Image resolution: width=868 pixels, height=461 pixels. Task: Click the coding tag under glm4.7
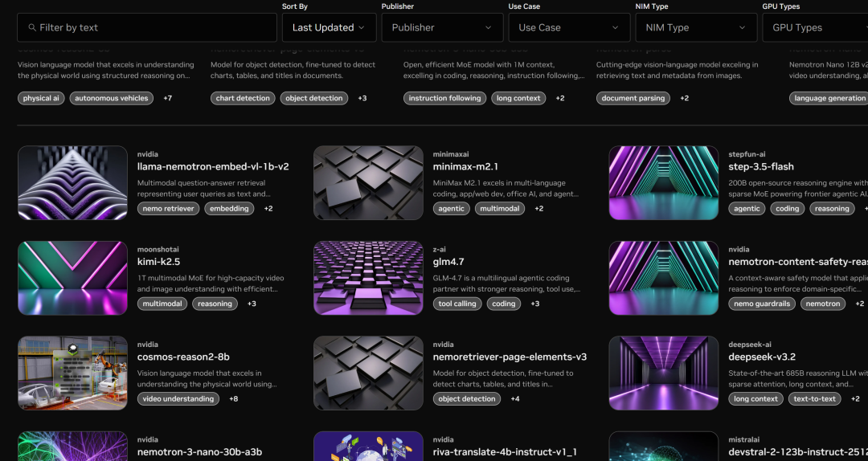point(504,304)
